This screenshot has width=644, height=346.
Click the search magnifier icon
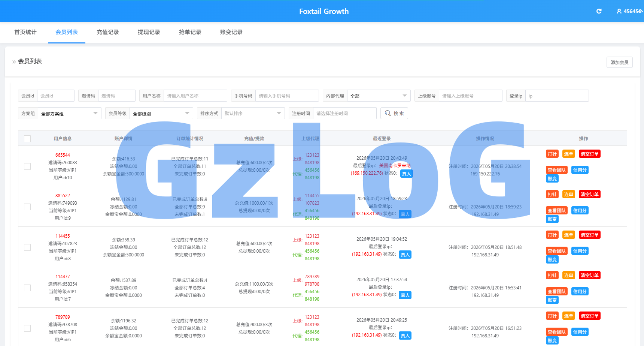388,113
